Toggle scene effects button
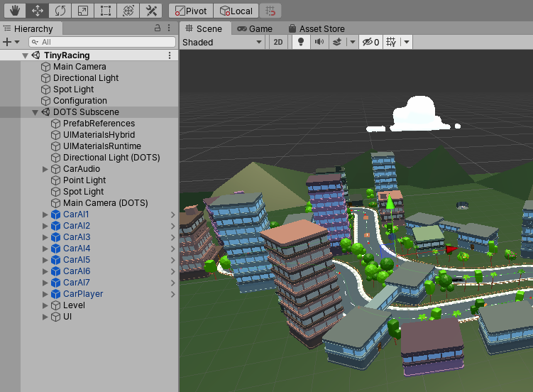 pos(337,42)
